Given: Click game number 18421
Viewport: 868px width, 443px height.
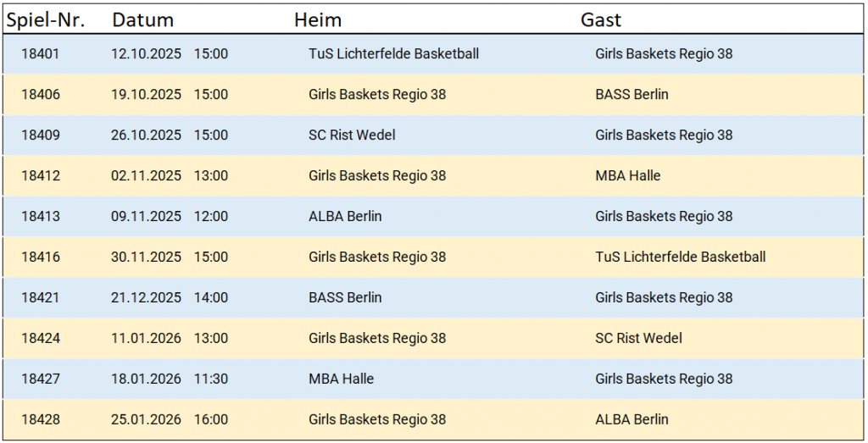Looking at the screenshot, I should (41, 298).
